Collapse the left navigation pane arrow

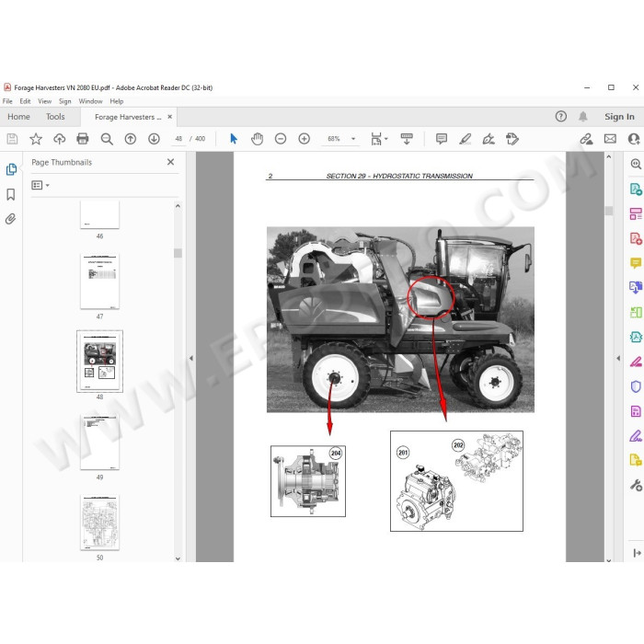[191, 358]
